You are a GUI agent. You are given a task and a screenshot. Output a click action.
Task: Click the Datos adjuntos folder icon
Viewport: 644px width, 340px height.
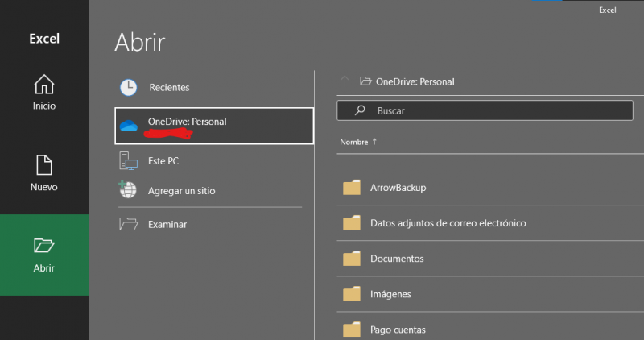(352, 223)
